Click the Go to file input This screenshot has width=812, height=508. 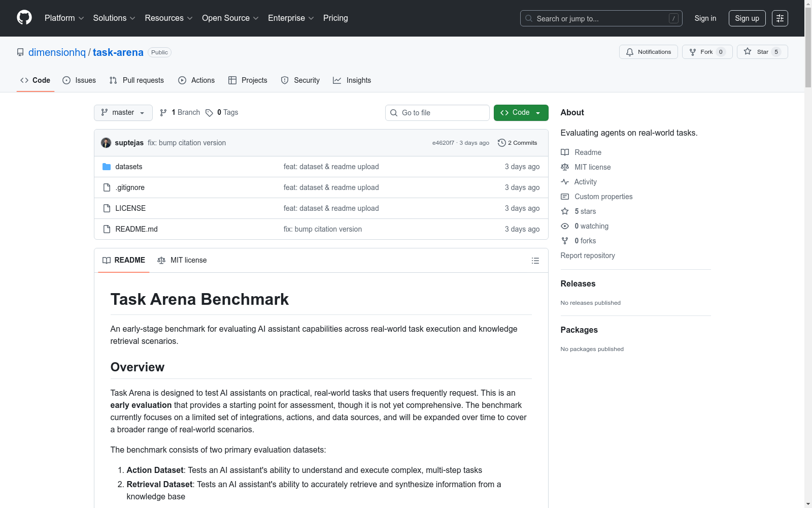(437, 113)
